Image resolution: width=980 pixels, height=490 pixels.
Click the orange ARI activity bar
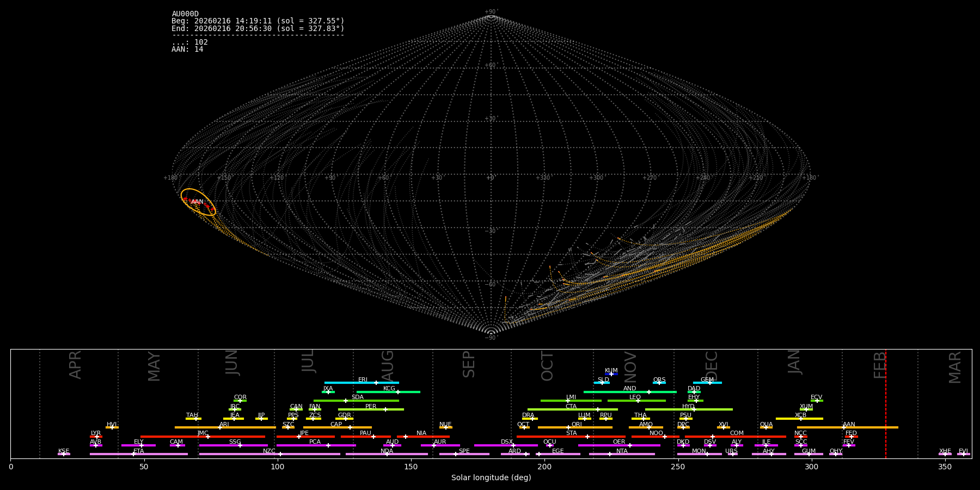coord(225,427)
